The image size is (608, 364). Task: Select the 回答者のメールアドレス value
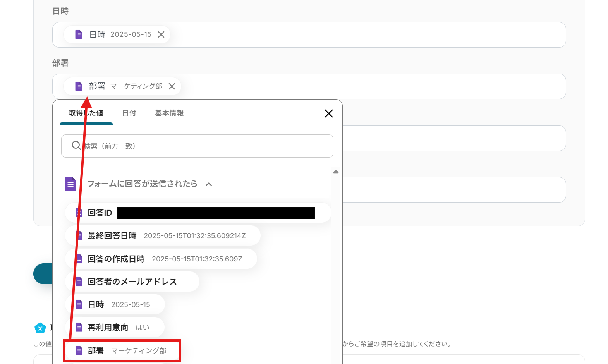click(x=132, y=282)
